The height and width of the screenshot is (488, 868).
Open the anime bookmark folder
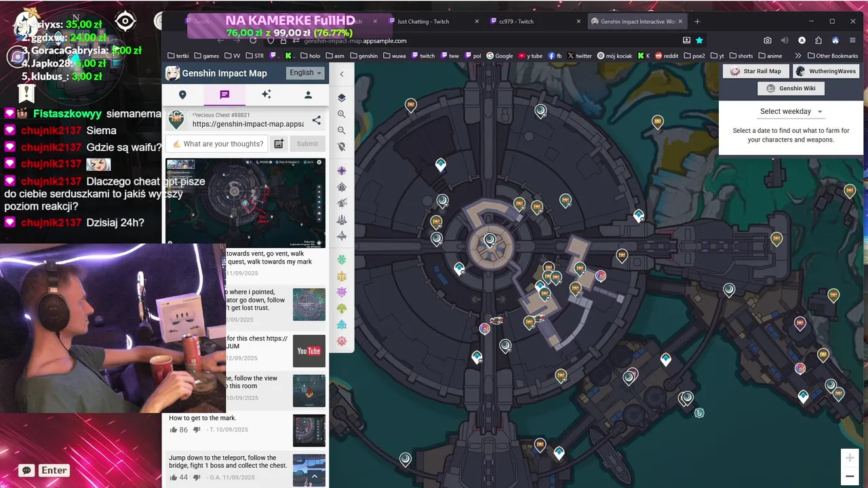point(770,56)
